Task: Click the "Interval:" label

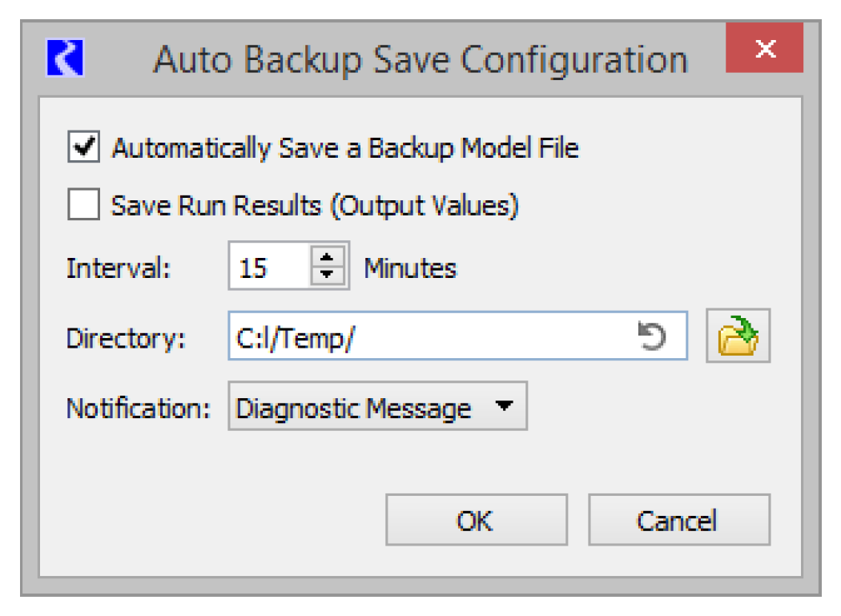Action: (x=119, y=268)
